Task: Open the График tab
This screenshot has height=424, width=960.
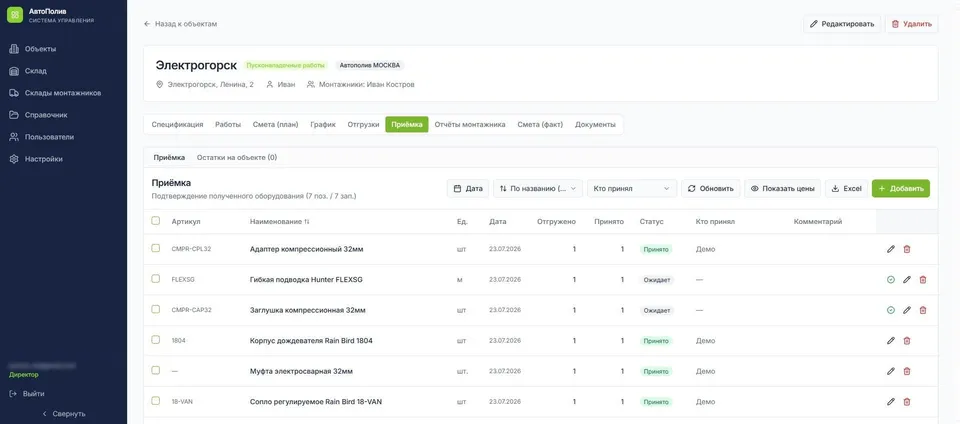Action: pos(323,124)
